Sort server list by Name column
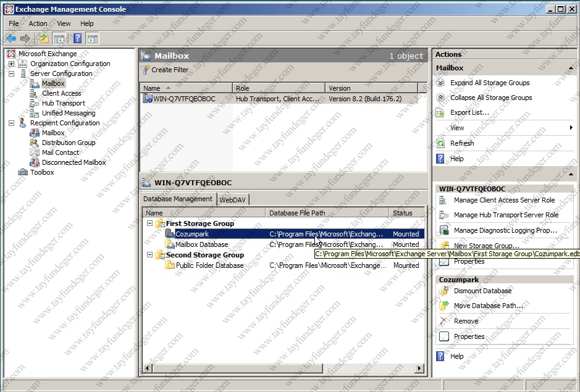The height and width of the screenshot is (392, 580). coord(187,88)
